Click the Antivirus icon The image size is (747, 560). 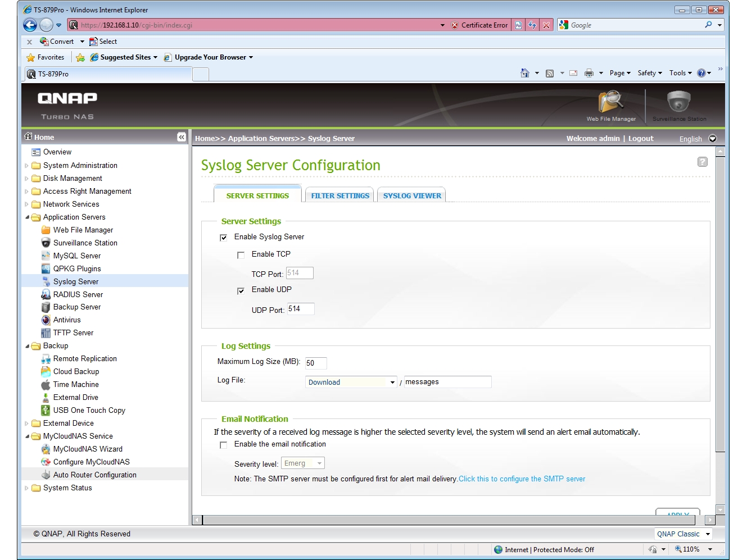(x=46, y=320)
